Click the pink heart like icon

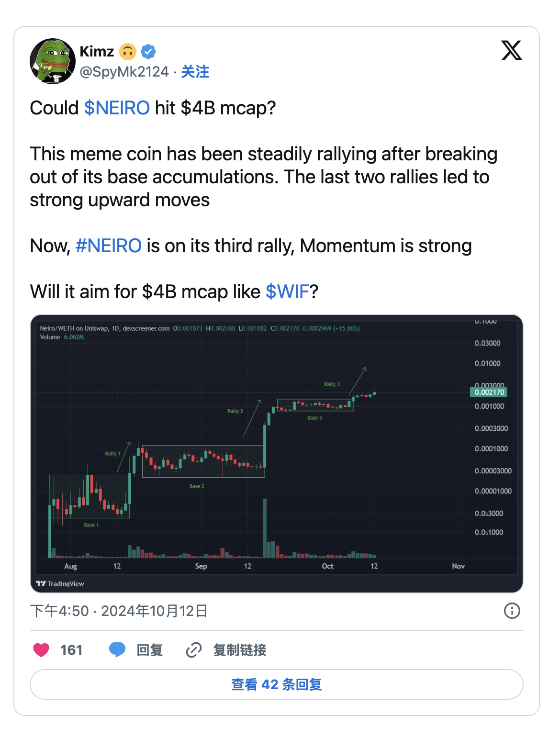click(41, 650)
